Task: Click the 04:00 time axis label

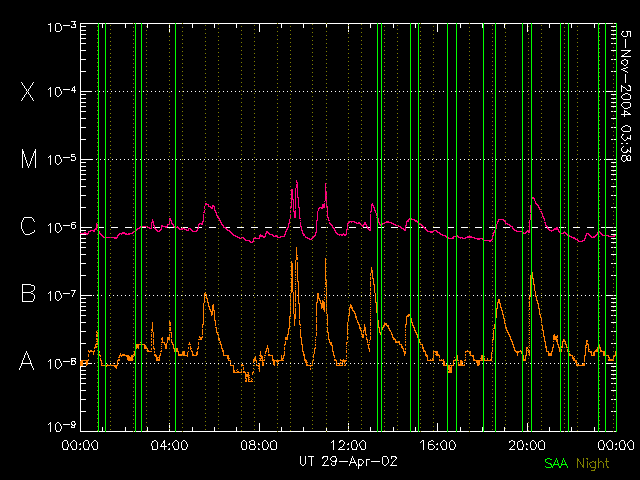Action: tap(169, 445)
